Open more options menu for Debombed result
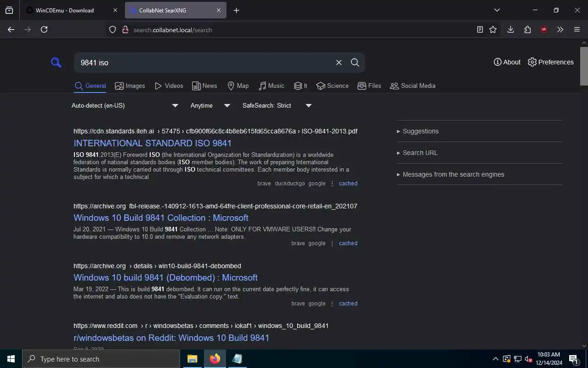 [x=332, y=304]
